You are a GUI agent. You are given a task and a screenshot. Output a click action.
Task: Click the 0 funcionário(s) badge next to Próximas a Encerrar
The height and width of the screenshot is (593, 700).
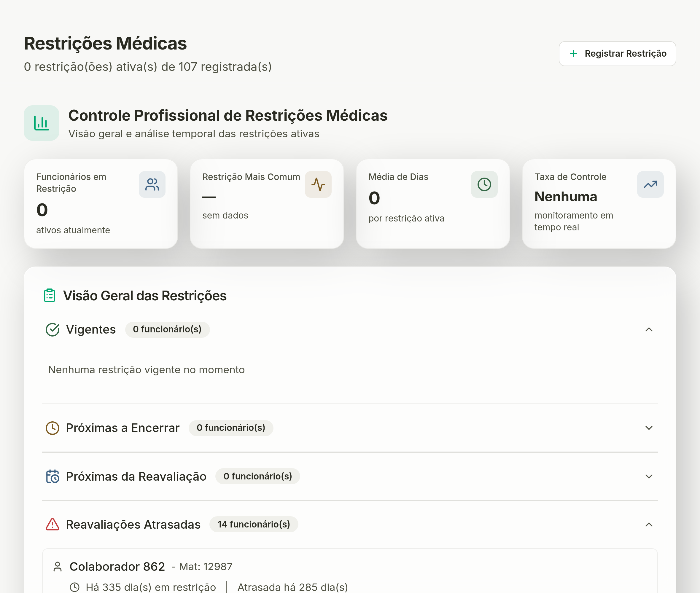pos(231,428)
